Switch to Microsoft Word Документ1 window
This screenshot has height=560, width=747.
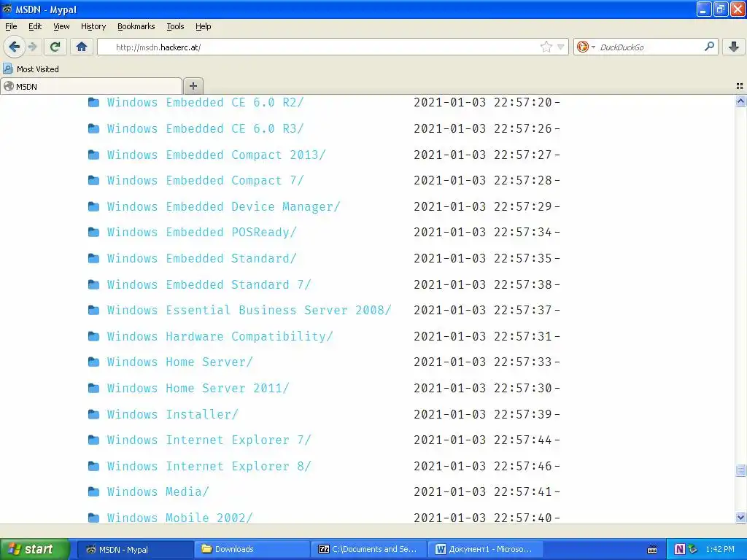486,550
